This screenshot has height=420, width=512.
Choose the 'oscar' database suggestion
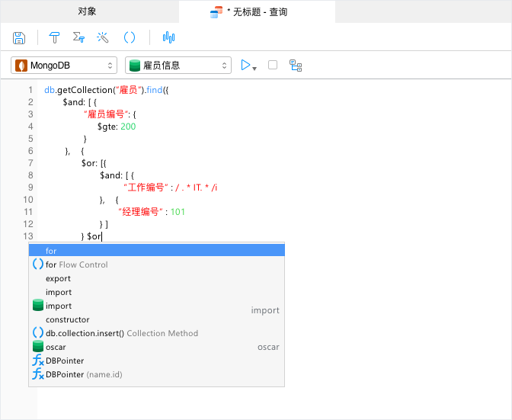tap(56, 347)
